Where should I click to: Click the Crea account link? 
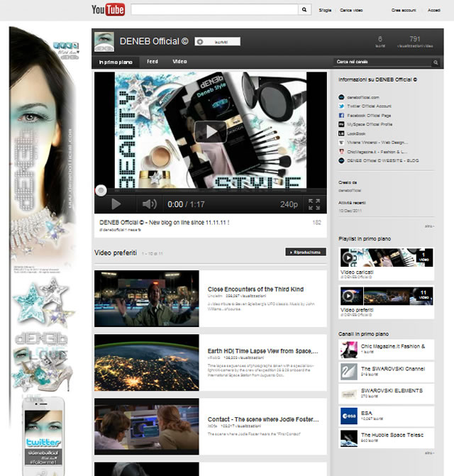[404, 10]
